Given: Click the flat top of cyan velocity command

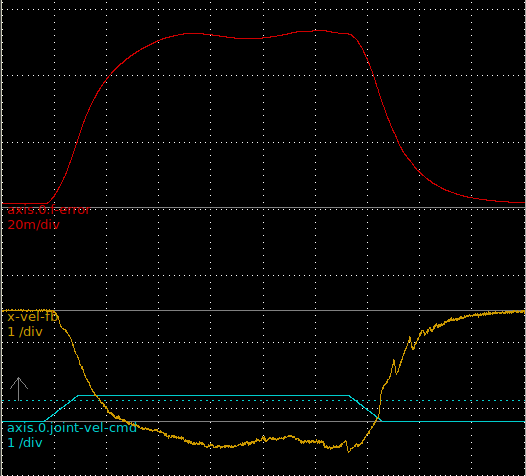Looking at the screenshot, I should pyautogui.click(x=213, y=396).
